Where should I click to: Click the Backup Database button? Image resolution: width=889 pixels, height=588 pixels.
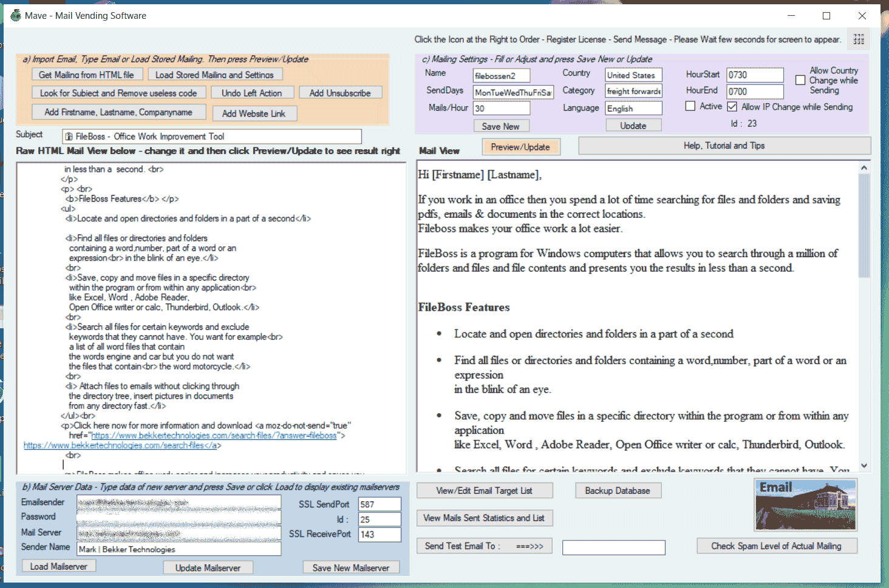[x=618, y=490]
